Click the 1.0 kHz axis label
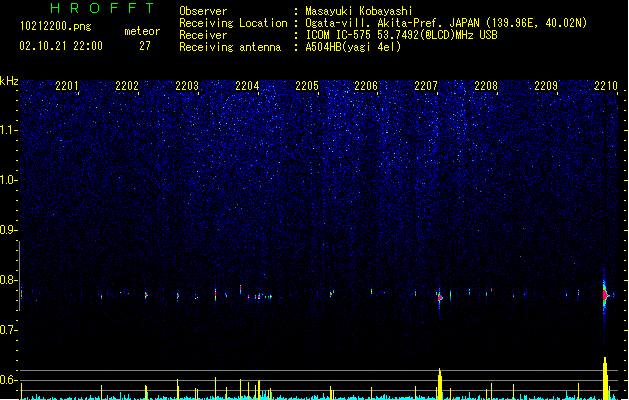The image size is (629, 400). pos(8,180)
